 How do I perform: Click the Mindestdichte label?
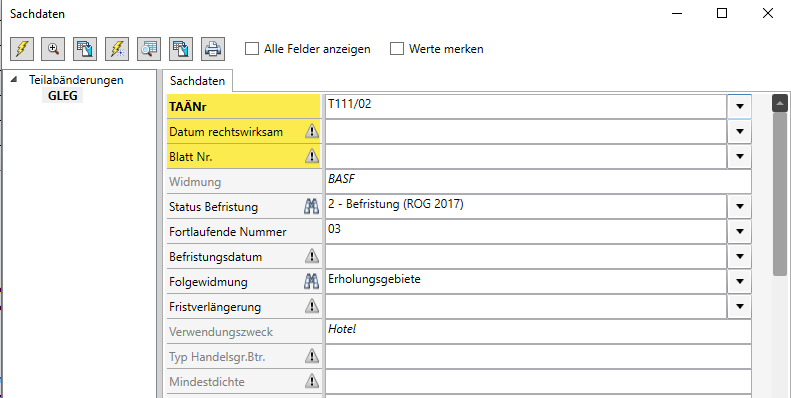(x=207, y=382)
